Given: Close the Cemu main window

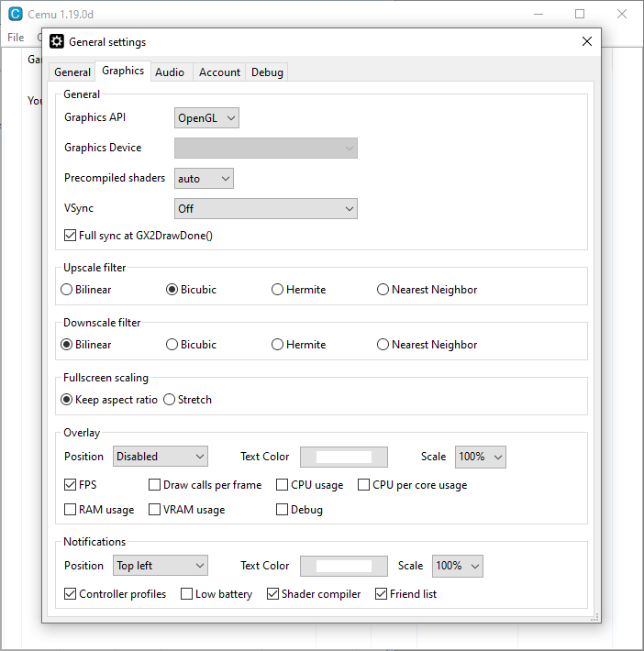Looking at the screenshot, I should (622, 14).
